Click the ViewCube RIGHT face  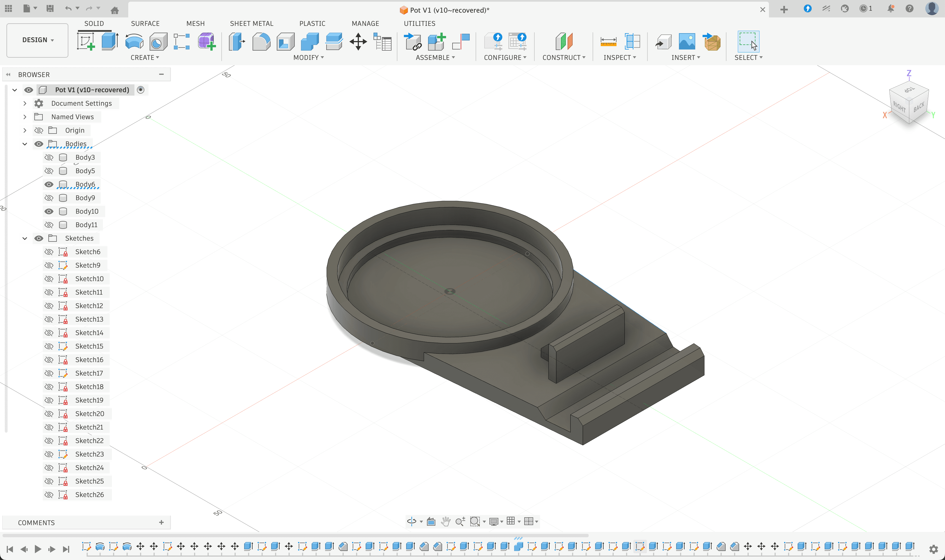coord(899,107)
